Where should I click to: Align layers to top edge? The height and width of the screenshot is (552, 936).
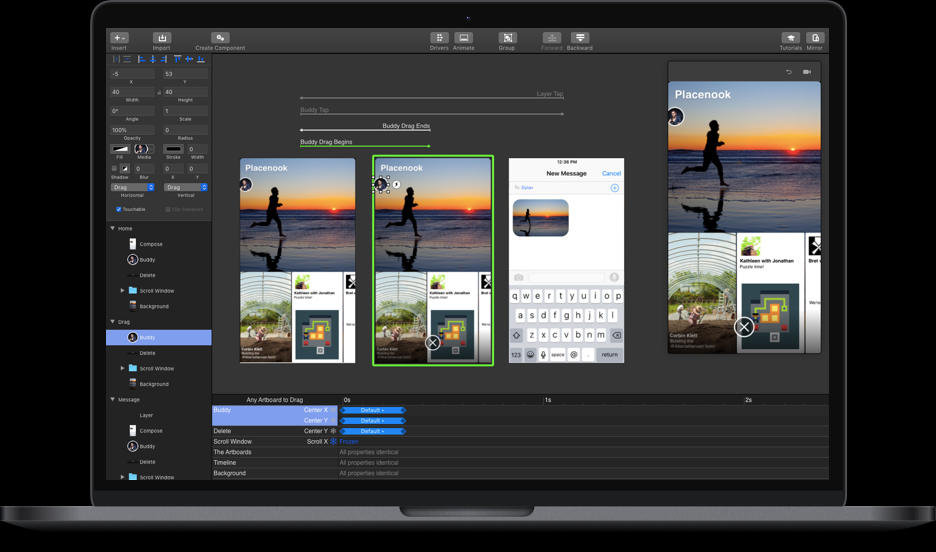(177, 59)
